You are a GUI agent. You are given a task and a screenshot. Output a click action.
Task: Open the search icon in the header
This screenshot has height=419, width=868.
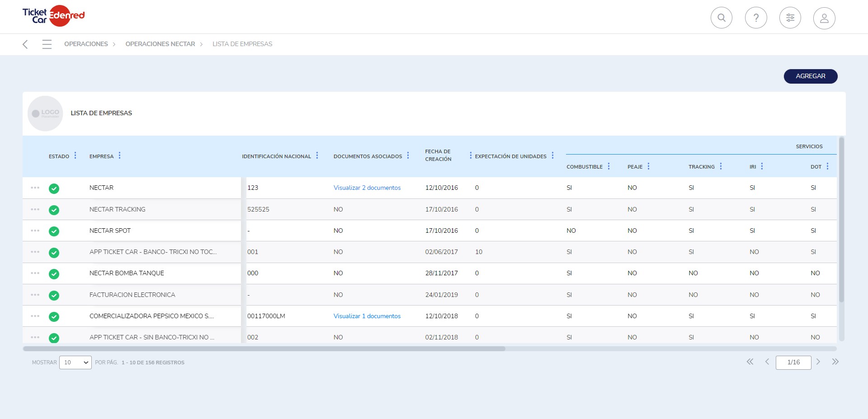(x=722, y=18)
